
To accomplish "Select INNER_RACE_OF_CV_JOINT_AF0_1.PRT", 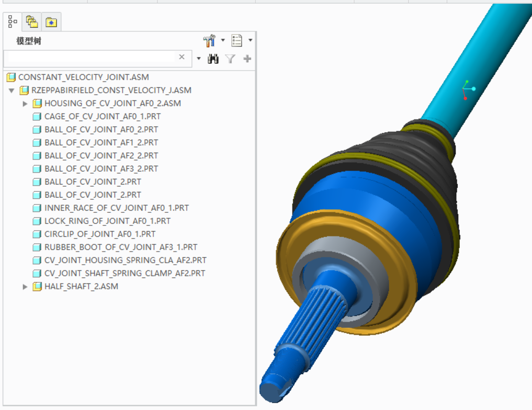I will coord(117,208).
